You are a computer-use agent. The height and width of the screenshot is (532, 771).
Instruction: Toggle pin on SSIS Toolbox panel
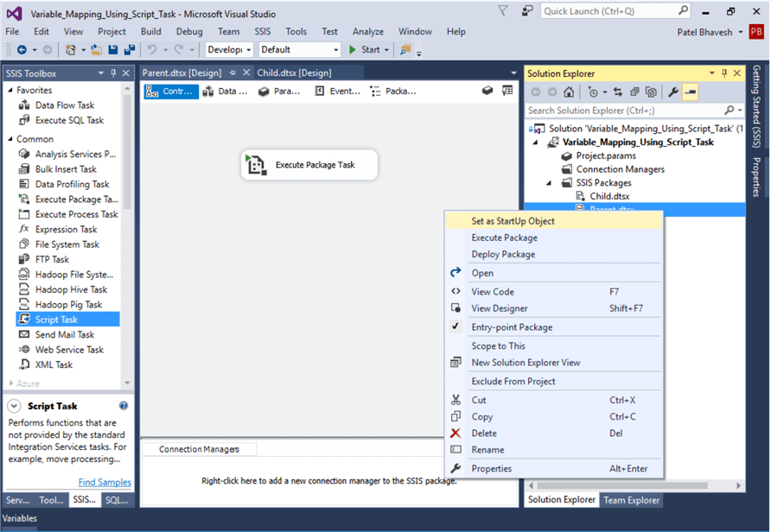point(113,73)
